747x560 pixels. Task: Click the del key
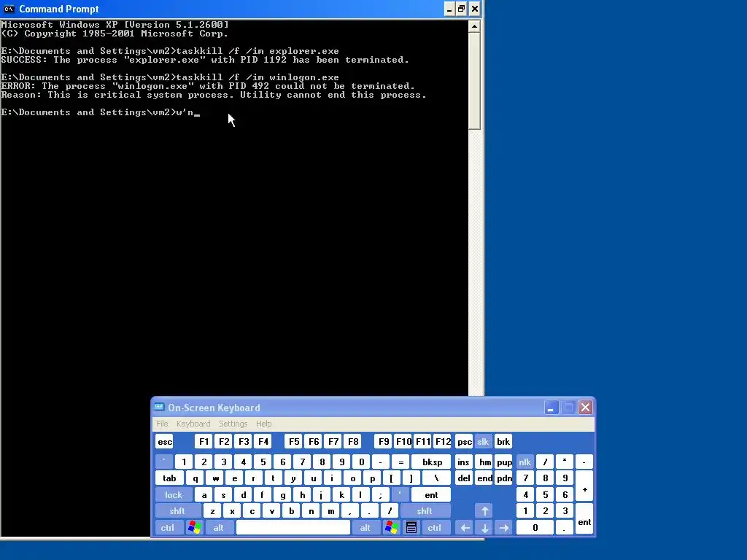464,478
